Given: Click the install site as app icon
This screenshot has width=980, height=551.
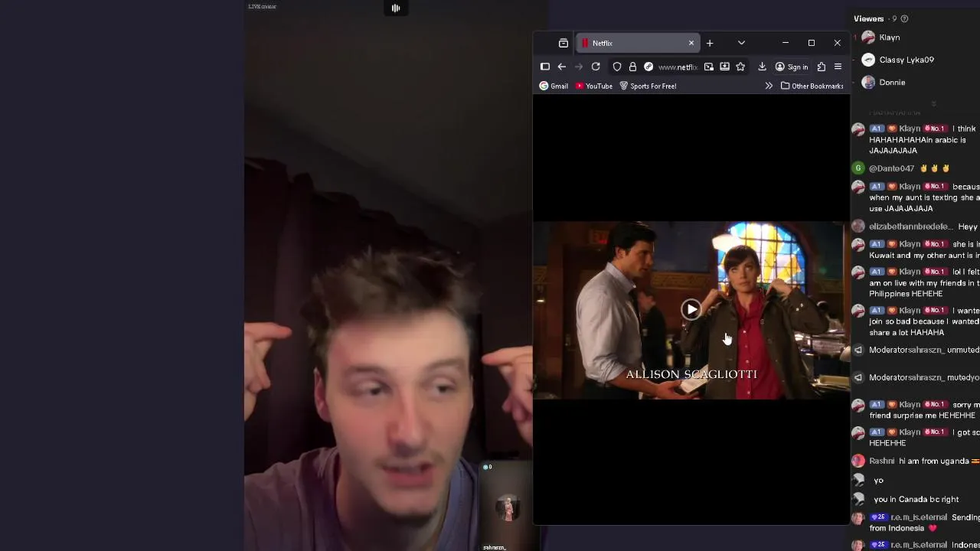Looking at the screenshot, I should point(724,67).
